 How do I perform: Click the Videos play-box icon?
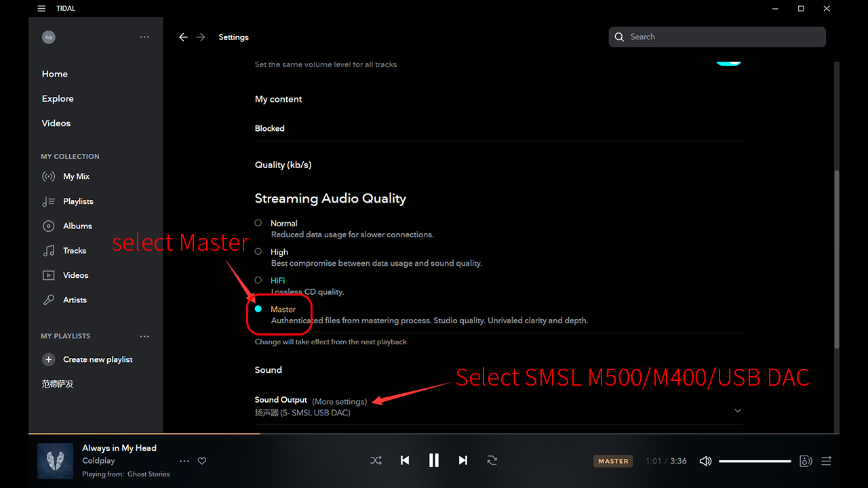pos(49,275)
